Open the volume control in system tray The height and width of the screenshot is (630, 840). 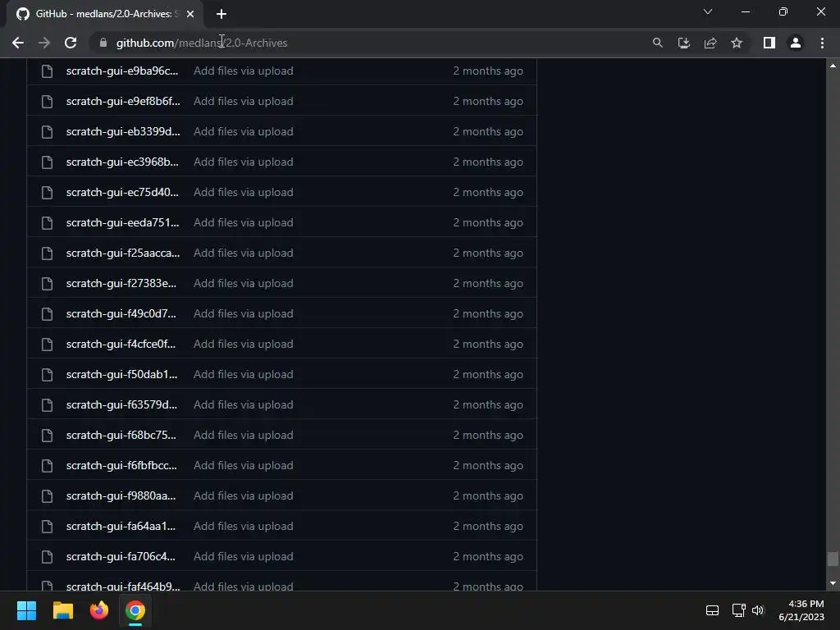pyautogui.click(x=758, y=610)
